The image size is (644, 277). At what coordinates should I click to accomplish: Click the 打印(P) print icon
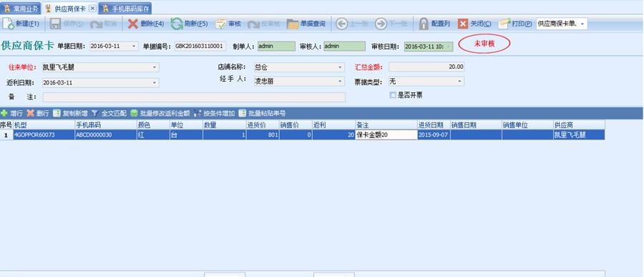[x=504, y=24]
